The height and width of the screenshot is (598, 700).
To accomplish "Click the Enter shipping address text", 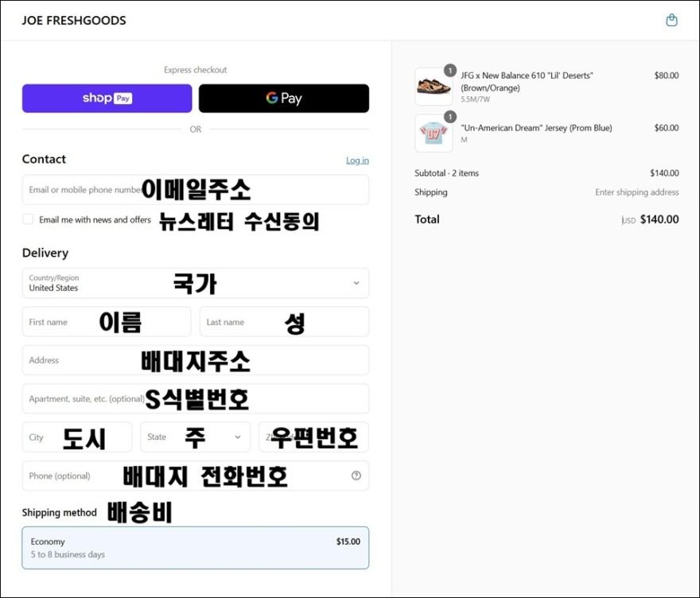I will click(636, 192).
